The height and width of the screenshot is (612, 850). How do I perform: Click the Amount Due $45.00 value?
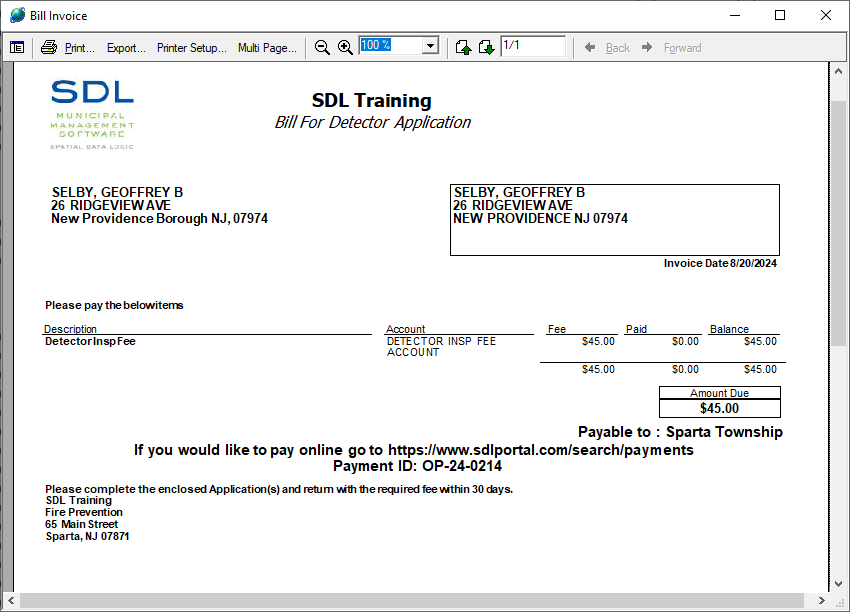click(719, 408)
